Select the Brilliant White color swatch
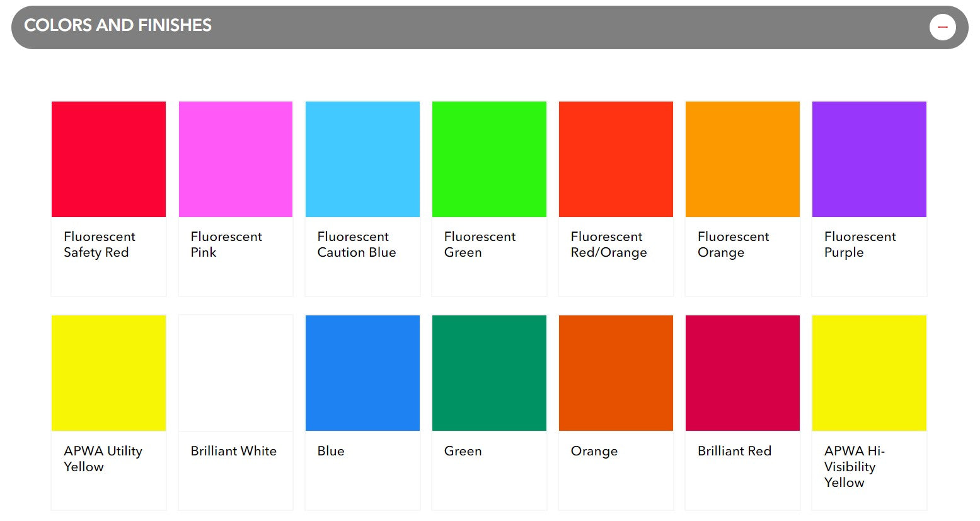The image size is (980, 521). pos(236,373)
